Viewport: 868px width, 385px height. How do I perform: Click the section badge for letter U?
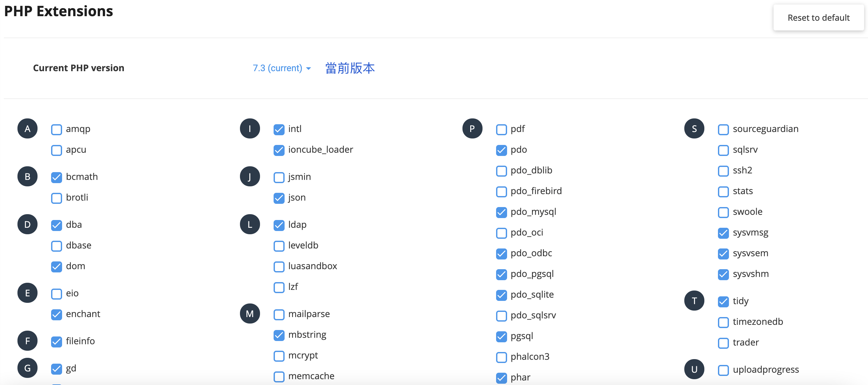pyautogui.click(x=694, y=369)
